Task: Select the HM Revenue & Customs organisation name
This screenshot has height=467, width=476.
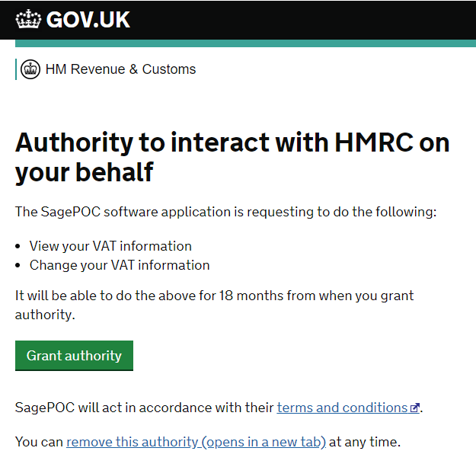Action: pos(120,69)
